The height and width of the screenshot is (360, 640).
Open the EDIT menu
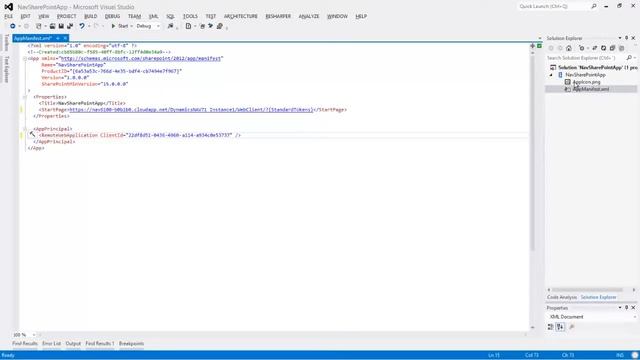pyautogui.click(x=25, y=16)
